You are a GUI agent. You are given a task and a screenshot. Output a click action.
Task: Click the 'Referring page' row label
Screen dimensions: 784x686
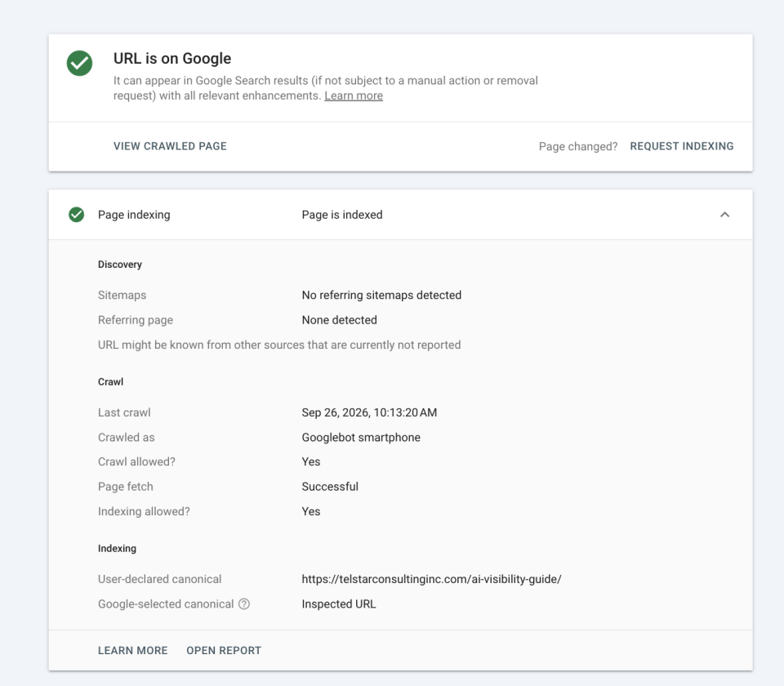point(136,320)
